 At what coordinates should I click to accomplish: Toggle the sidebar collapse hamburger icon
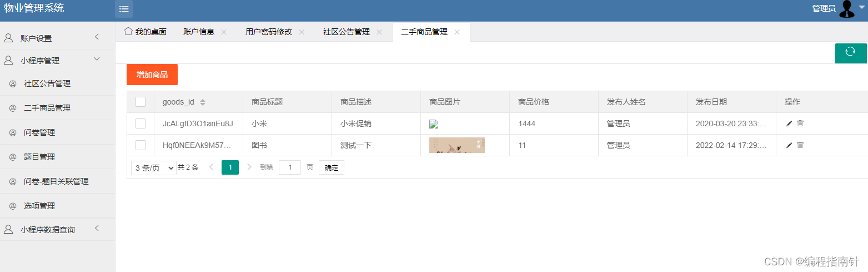coord(124,9)
